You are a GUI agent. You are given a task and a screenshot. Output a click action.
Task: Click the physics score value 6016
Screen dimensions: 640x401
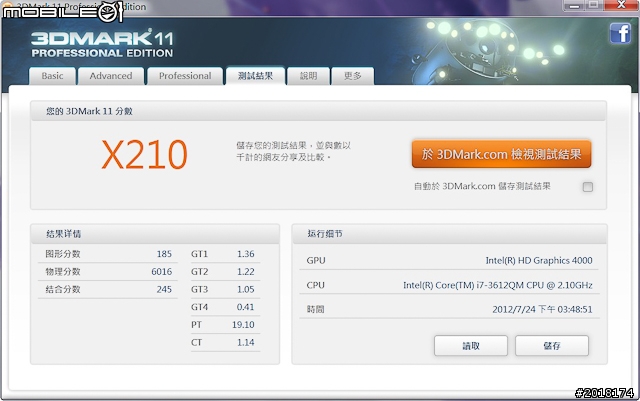tap(162, 272)
